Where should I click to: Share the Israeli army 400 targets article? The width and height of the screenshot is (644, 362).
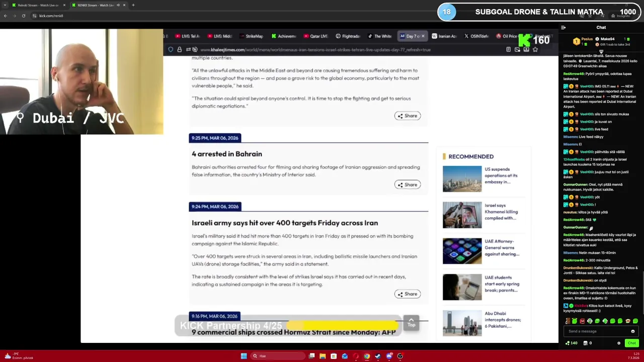(x=408, y=294)
